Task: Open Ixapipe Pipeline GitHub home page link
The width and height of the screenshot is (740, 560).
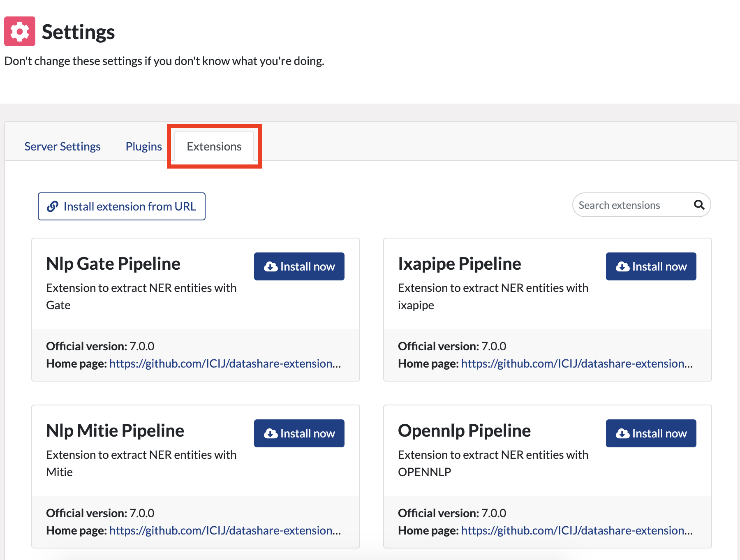Action: (577, 363)
